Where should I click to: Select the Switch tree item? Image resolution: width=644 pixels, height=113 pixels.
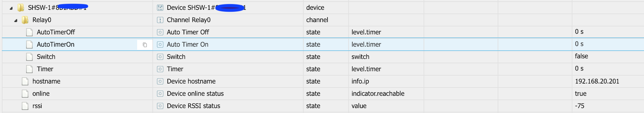click(46, 57)
